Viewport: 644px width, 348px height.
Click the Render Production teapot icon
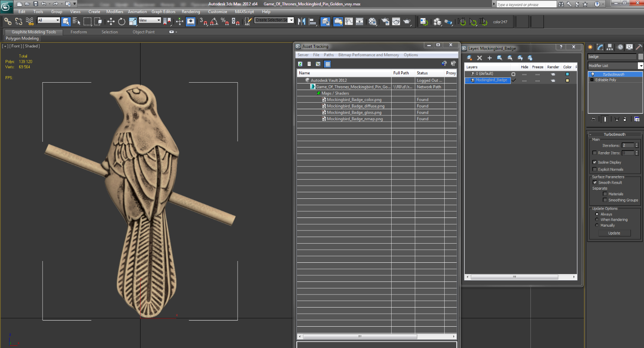point(407,21)
